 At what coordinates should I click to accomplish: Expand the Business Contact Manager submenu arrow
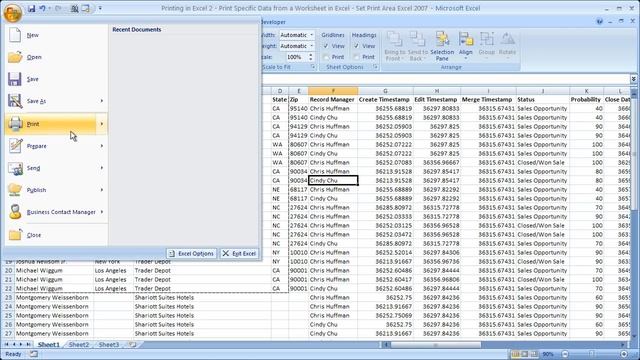pyautogui.click(x=102, y=212)
